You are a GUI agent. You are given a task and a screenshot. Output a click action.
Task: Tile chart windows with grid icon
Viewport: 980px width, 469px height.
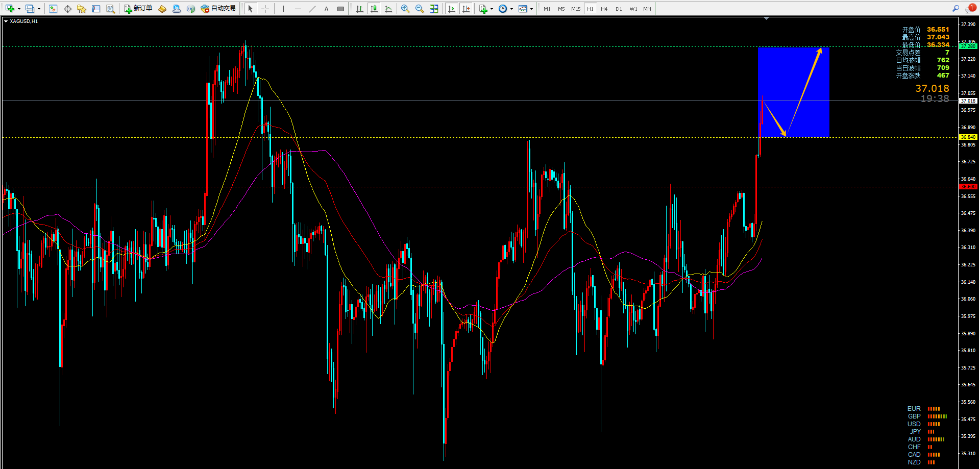tap(434, 9)
